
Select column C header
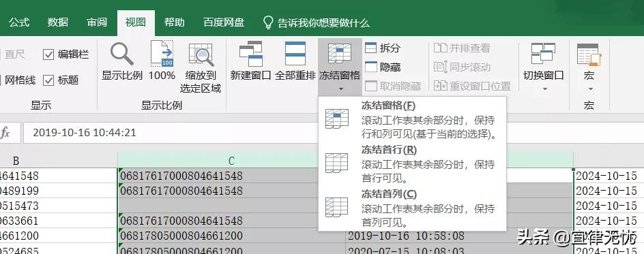tap(231, 160)
